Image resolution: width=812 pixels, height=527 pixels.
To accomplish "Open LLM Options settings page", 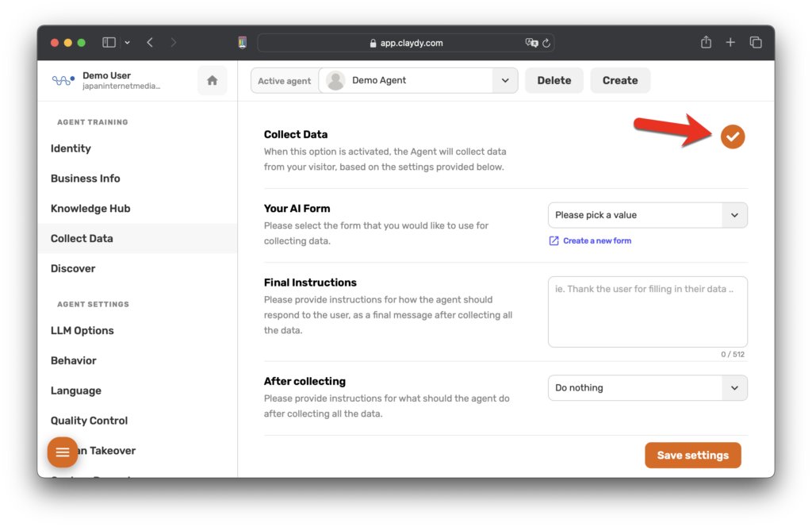I will 82,331.
